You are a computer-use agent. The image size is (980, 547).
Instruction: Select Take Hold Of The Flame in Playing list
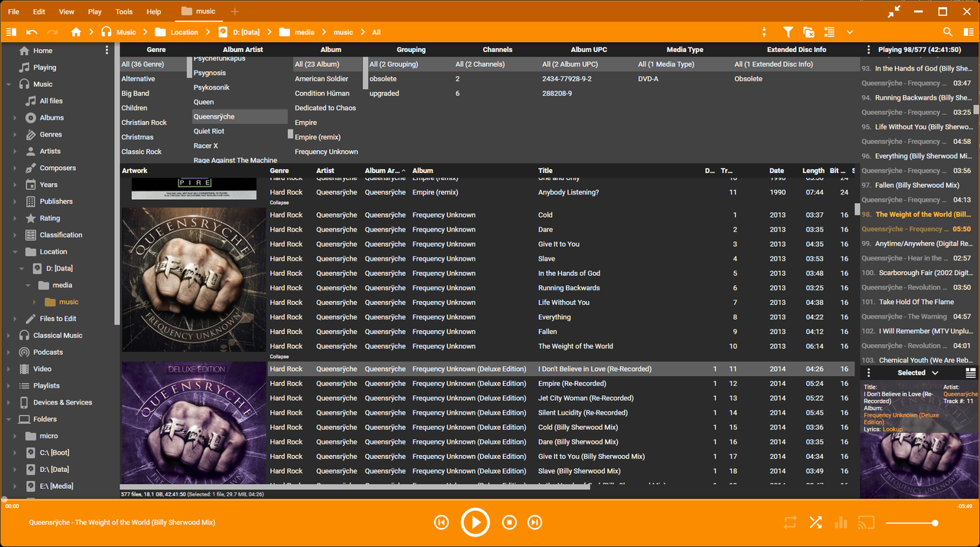pyautogui.click(x=916, y=302)
